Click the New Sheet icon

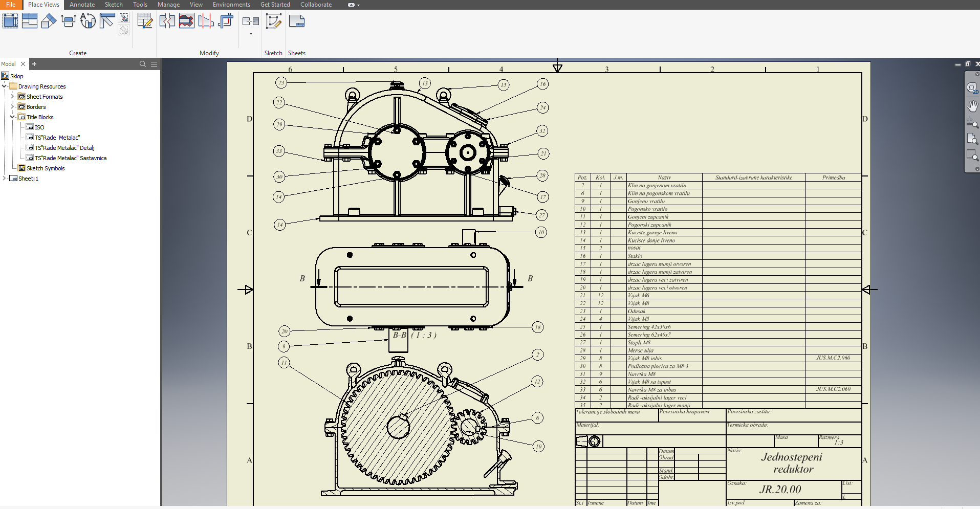click(297, 21)
